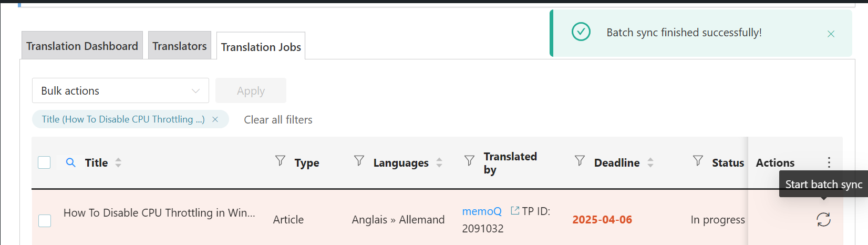The image size is (868, 245).
Task: Click the Title search magnifier icon
Action: pyautogui.click(x=70, y=162)
